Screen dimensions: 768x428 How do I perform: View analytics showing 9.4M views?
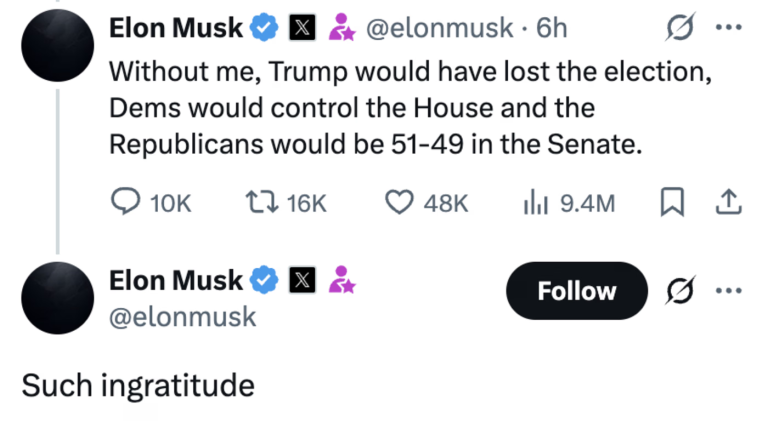[x=534, y=203]
